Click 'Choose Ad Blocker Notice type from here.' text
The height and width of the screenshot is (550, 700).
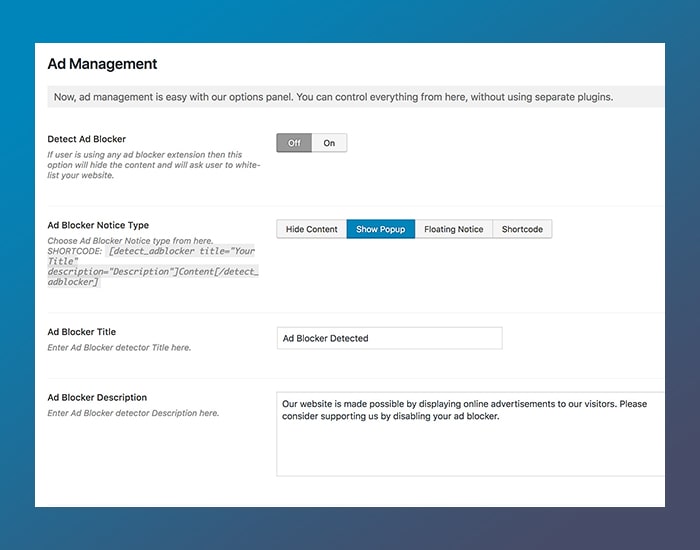pyautogui.click(x=130, y=241)
